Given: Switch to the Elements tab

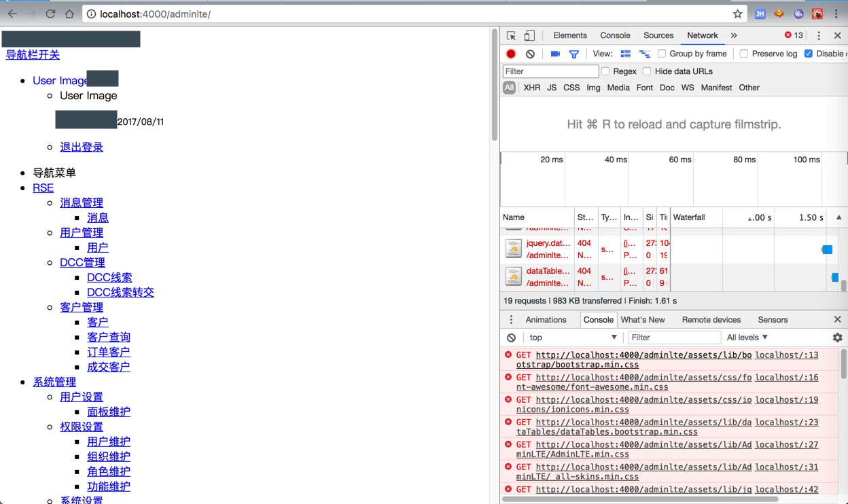Looking at the screenshot, I should click(x=569, y=35).
